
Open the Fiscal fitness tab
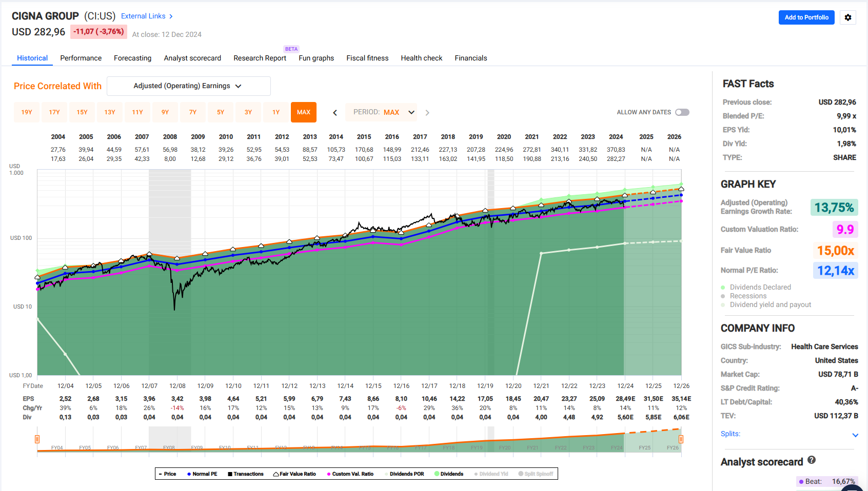click(x=367, y=58)
